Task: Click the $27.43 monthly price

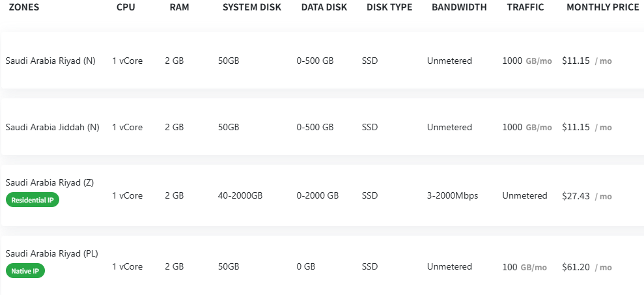Action: 576,196
